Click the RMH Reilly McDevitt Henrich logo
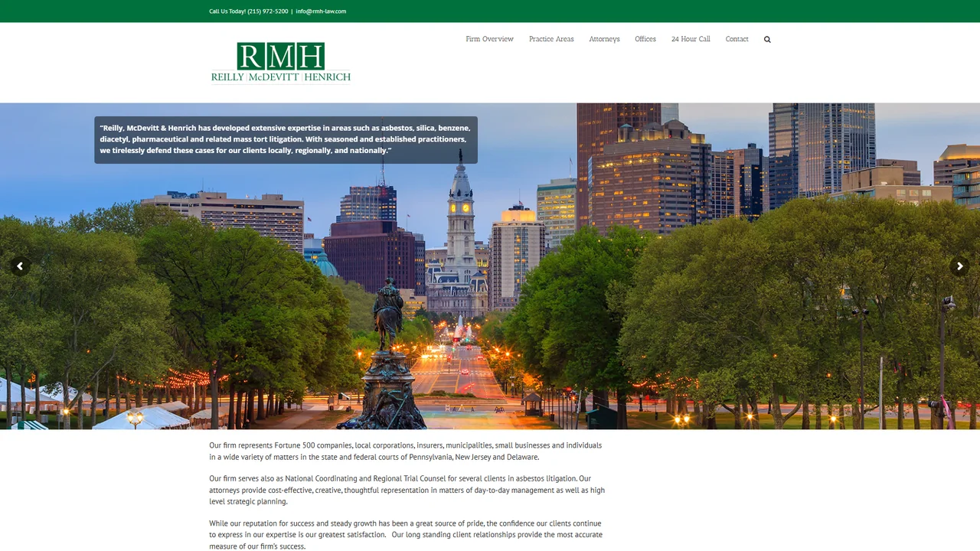The image size is (980, 551). pos(281,63)
